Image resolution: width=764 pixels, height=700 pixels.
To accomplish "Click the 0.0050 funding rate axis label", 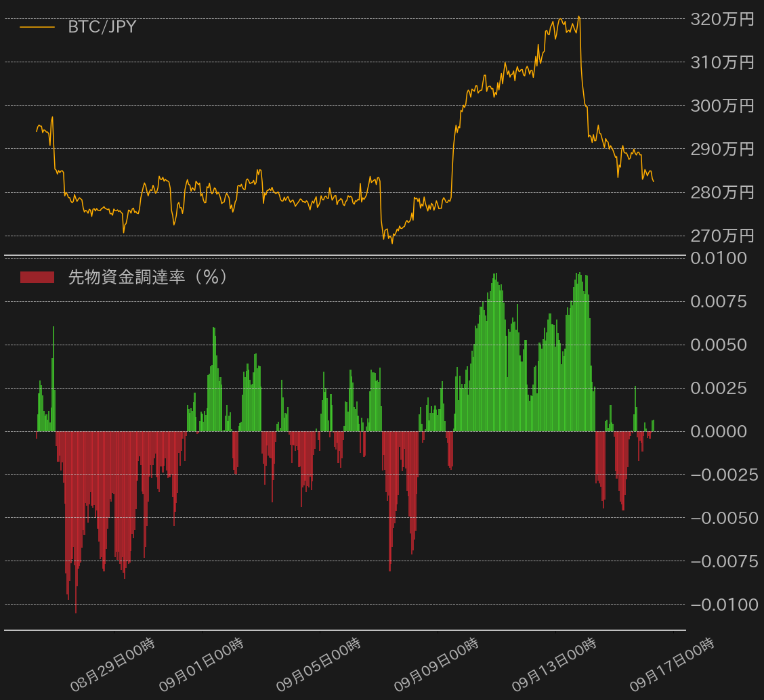I will point(719,345).
